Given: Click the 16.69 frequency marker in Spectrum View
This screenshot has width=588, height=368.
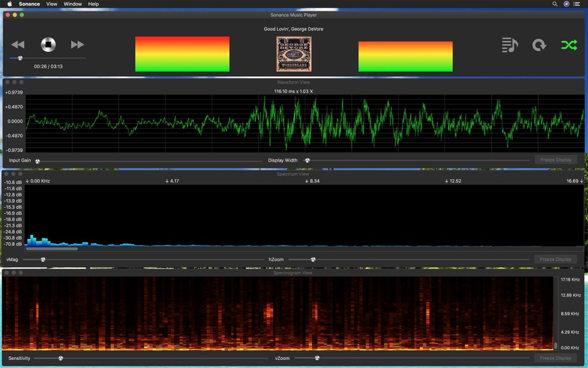Looking at the screenshot, I should (x=575, y=181).
